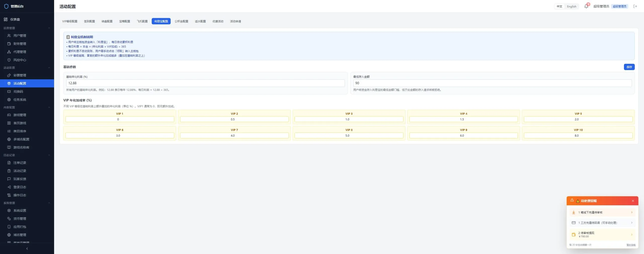Go to 任务系统
644x254 pixels.
[x=27, y=100]
